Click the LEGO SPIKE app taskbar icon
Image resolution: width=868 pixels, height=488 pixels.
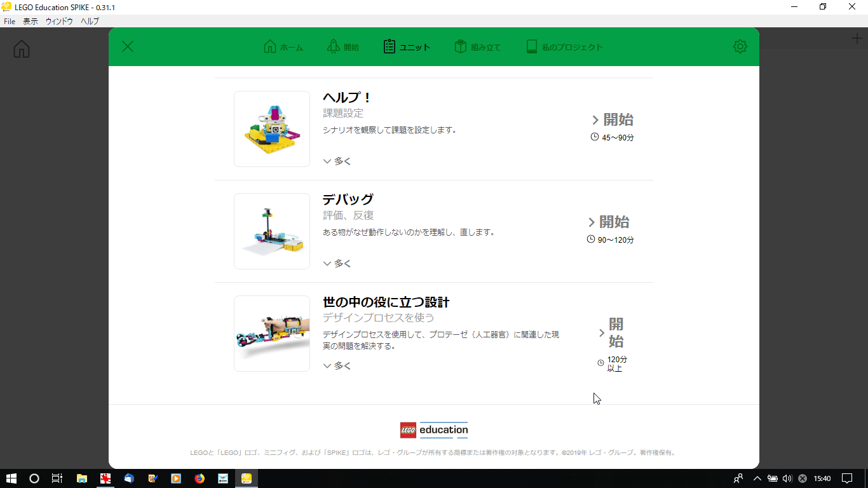[247, 478]
